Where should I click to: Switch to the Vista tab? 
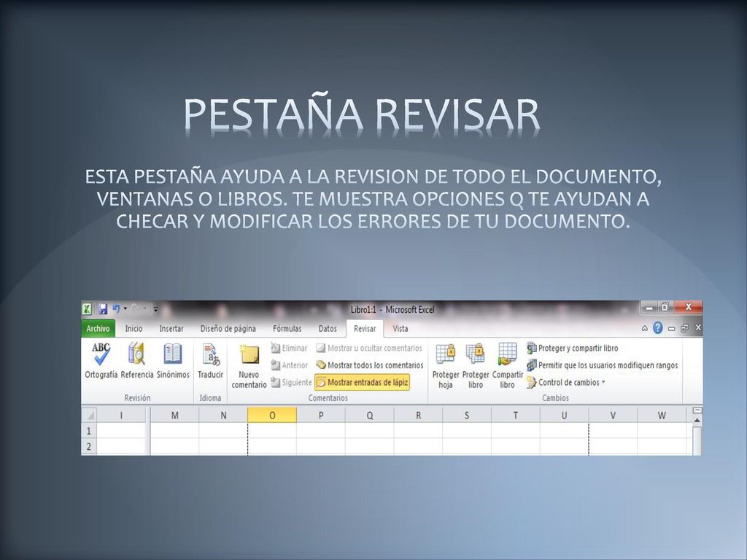coord(400,329)
